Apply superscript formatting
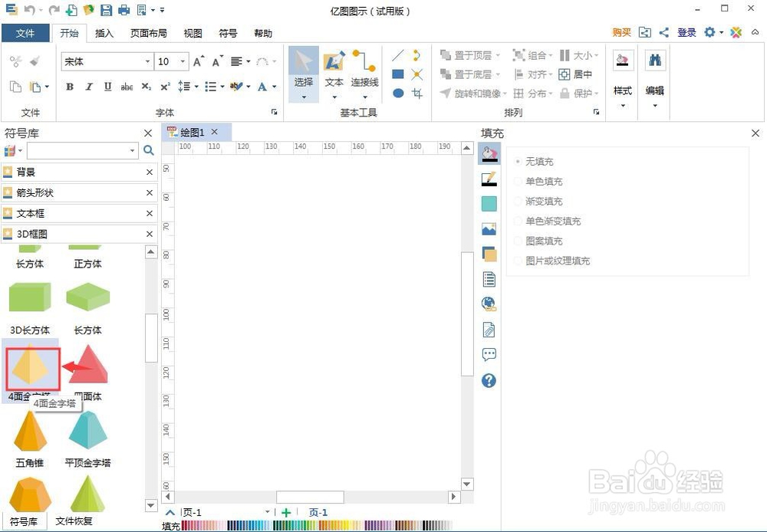This screenshot has height=532, width=767. [166, 87]
